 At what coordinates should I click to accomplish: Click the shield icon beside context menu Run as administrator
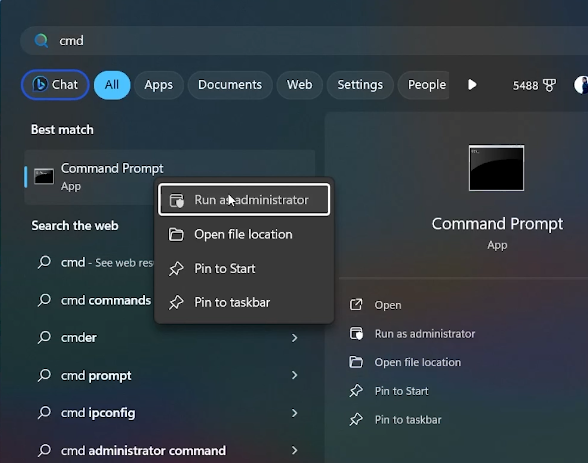coord(176,200)
